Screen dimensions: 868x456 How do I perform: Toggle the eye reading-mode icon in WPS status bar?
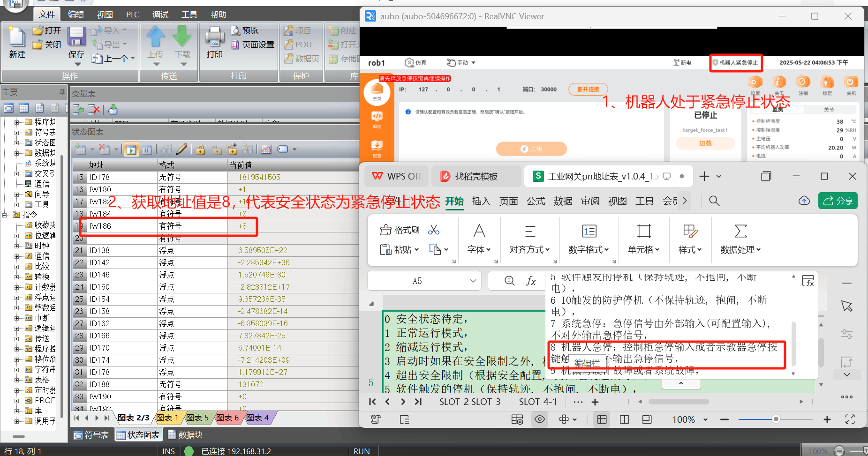point(540,419)
